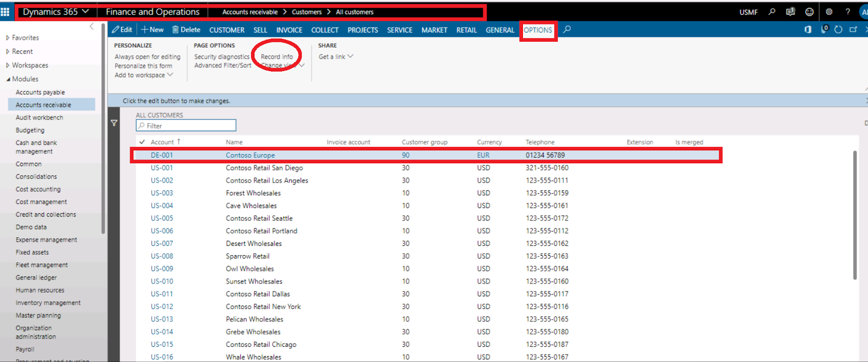Click the help question mark icon
Viewport: 868px width, 362px height.
[848, 11]
